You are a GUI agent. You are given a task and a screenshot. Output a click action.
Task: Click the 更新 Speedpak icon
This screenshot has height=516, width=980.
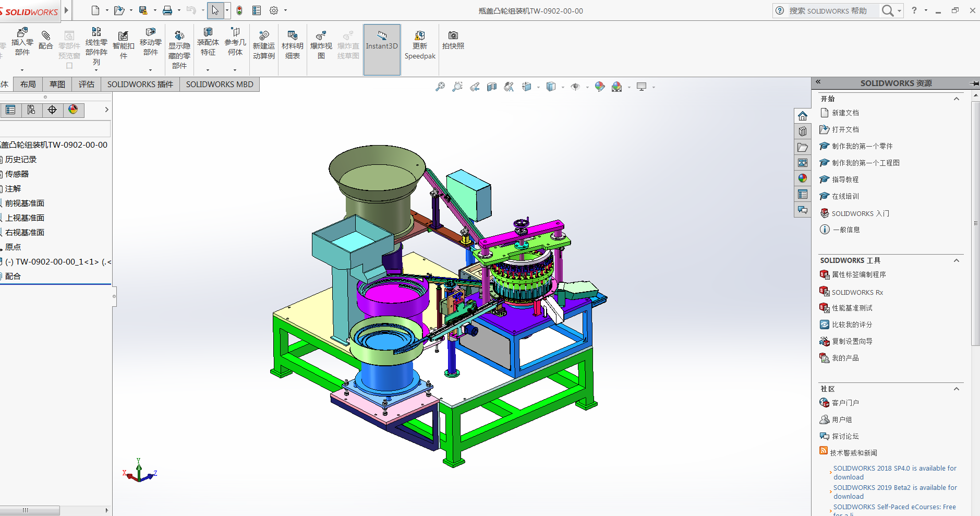[419, 45]
